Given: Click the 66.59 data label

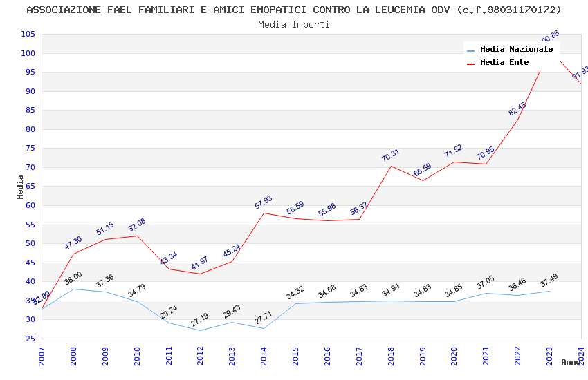Looking at the screenshot, I should click(x=423, y=170).
